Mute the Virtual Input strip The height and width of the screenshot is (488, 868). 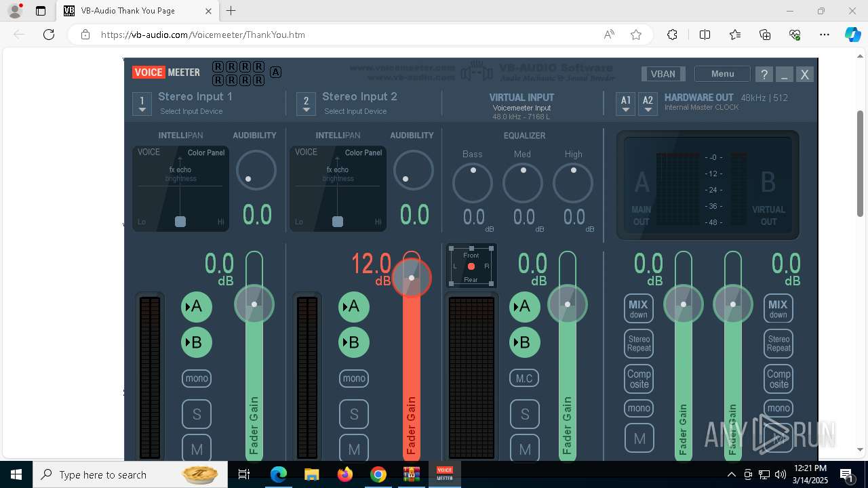(525, 448)
